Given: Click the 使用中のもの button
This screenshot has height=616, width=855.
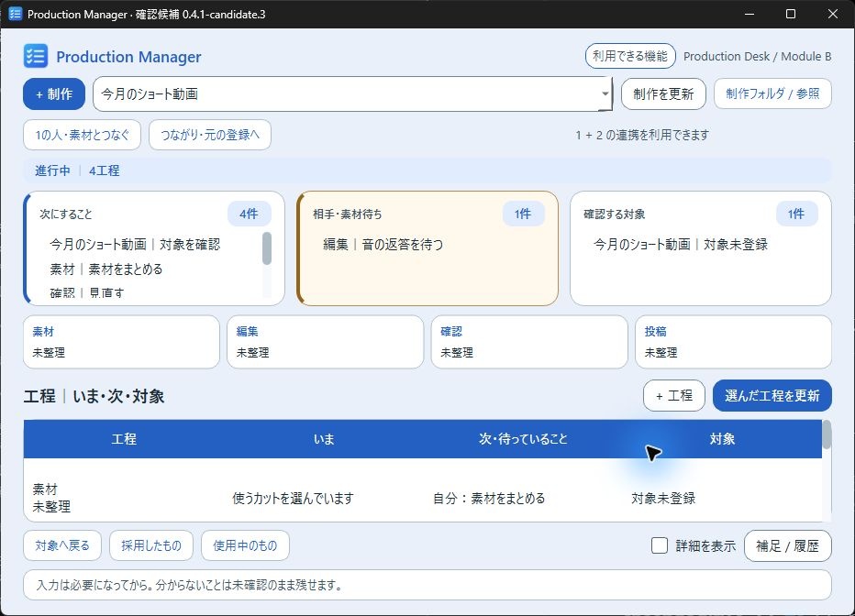Looking at the screenshot, I should [x=245, y=545].
